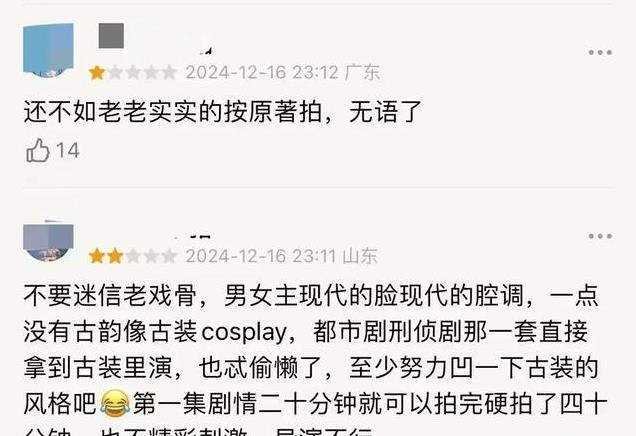The height and width of the screenshot is (436, 636).
Task: Tap the fifth empty star of first review
Action: [x=169, y=73]
